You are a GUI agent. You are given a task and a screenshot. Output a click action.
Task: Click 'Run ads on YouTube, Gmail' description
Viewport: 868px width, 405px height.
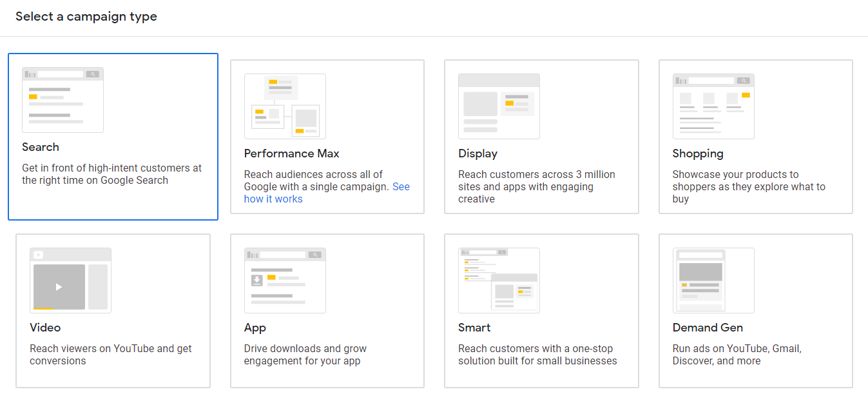[737, 355]
